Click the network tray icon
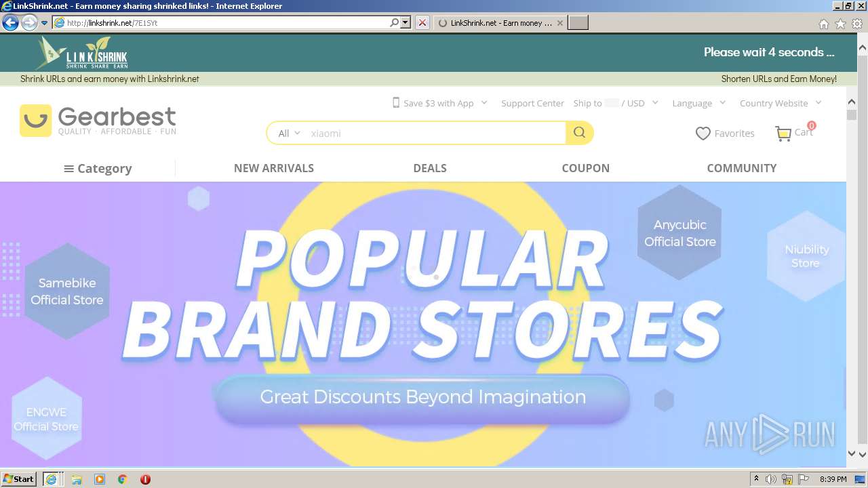868x488 pixels. [x=787, y=479]
